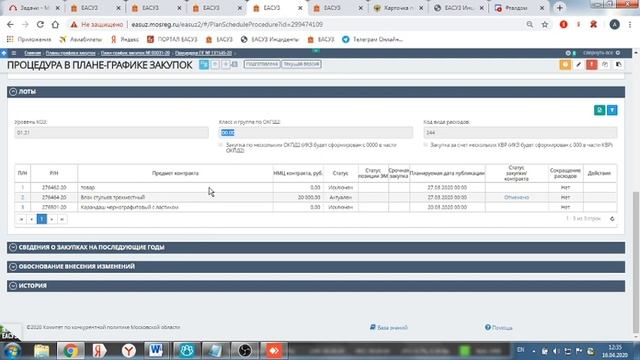Switch to the first browser tab Задачи

(x=34, y=8)
